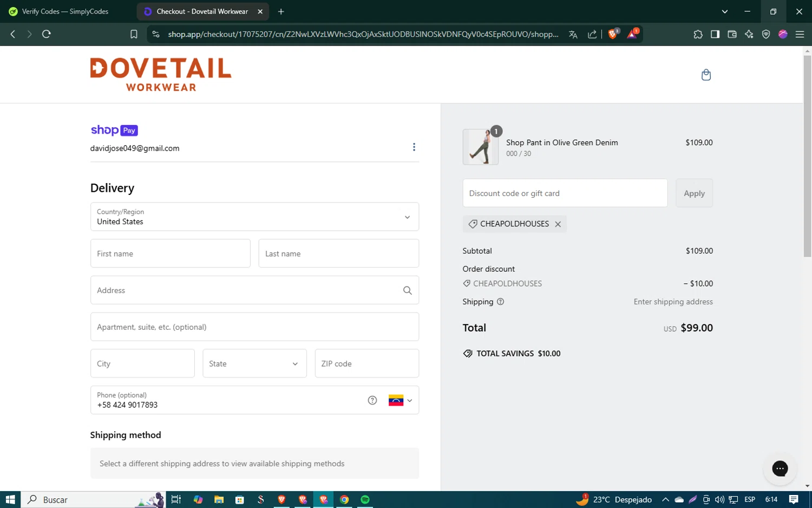Viewport: 812px width, 508px height.
Task: Open Spotify from the taskbar
Action: coord(365,499)
